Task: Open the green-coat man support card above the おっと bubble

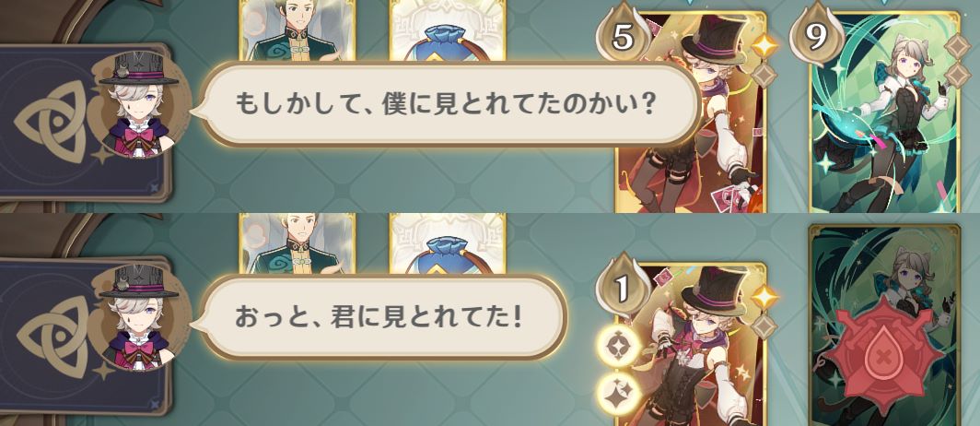Action: [x=297, y=243]
